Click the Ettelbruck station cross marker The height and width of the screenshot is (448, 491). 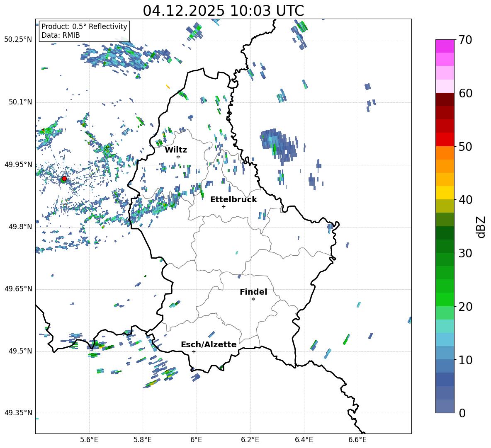pyautogui.click(x=224, y=206)
